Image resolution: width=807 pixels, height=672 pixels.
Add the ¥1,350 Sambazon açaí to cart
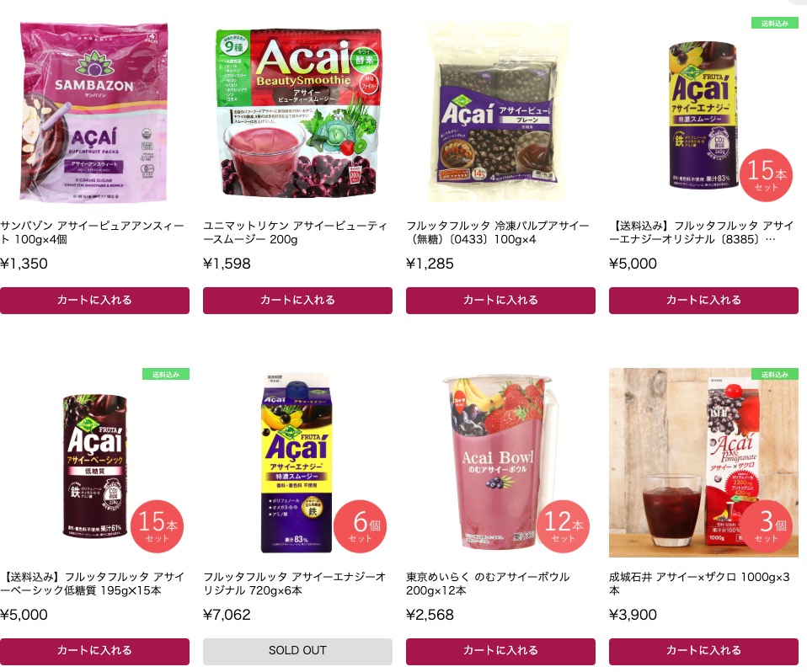[x=94, y=301]
